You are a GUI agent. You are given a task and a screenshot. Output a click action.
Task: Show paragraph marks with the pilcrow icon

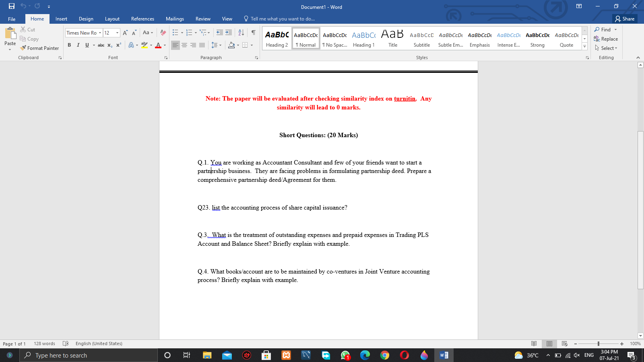click(253, 33)
